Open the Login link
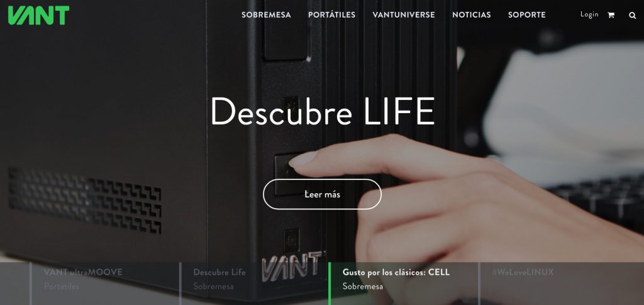 589,14
